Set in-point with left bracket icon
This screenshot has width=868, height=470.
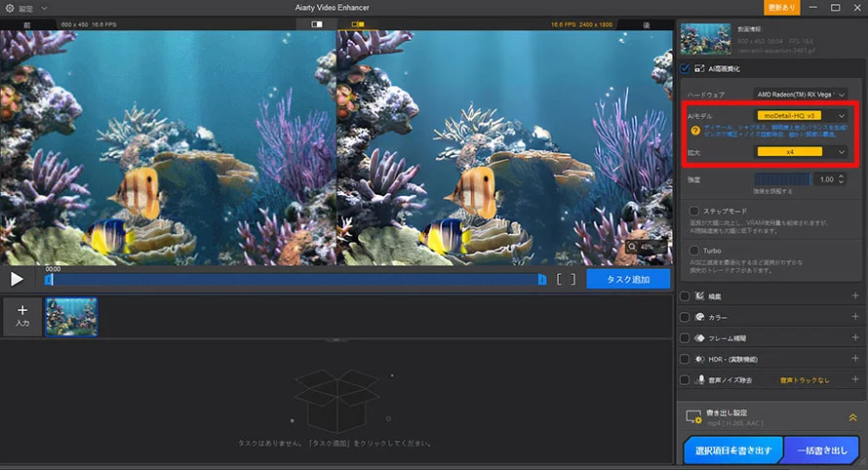560,280
